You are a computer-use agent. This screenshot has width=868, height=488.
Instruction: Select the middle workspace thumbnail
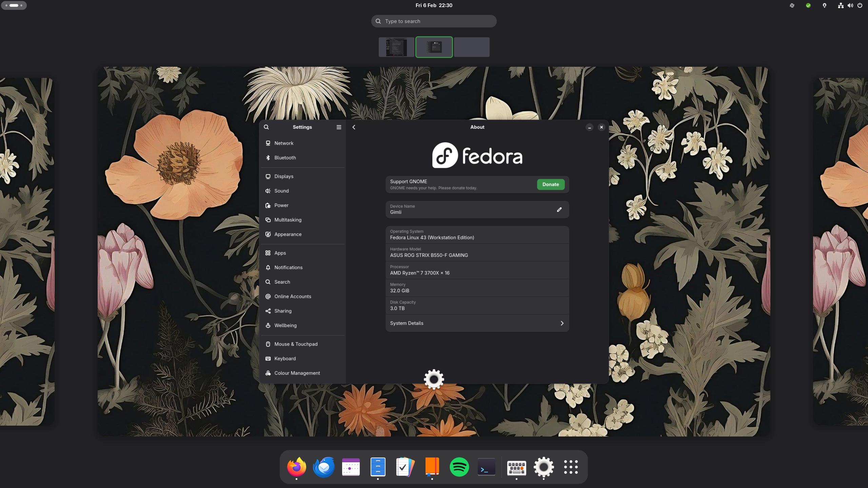pyautogui.click(x=434, y=47)
